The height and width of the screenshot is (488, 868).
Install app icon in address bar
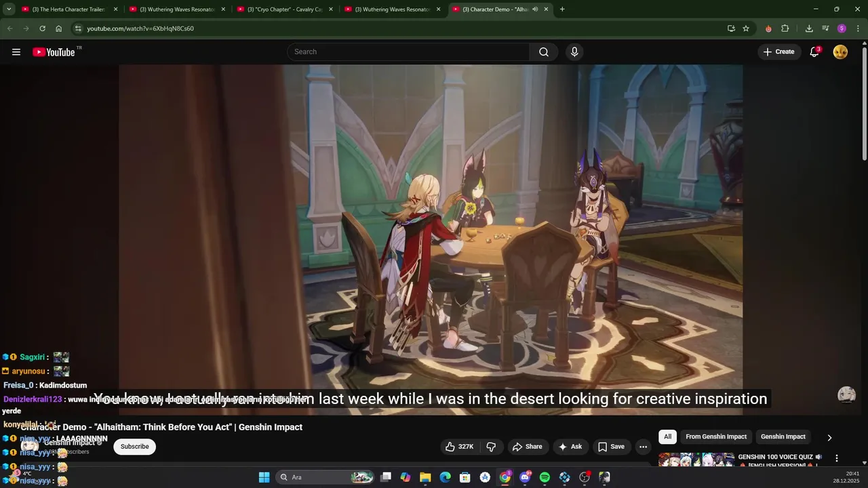click(731, 28)
